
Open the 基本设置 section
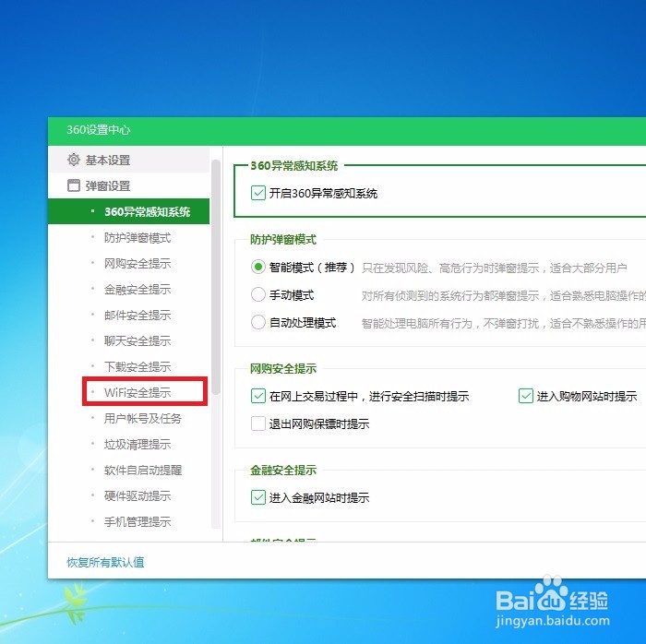(x=128, y=160)
